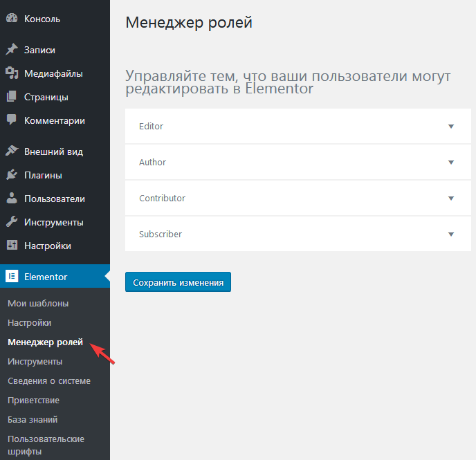Click the Комментарии speech bubble icon
Image resolution: width=476 pixels, height=460 pixels.
pos(12,120)
